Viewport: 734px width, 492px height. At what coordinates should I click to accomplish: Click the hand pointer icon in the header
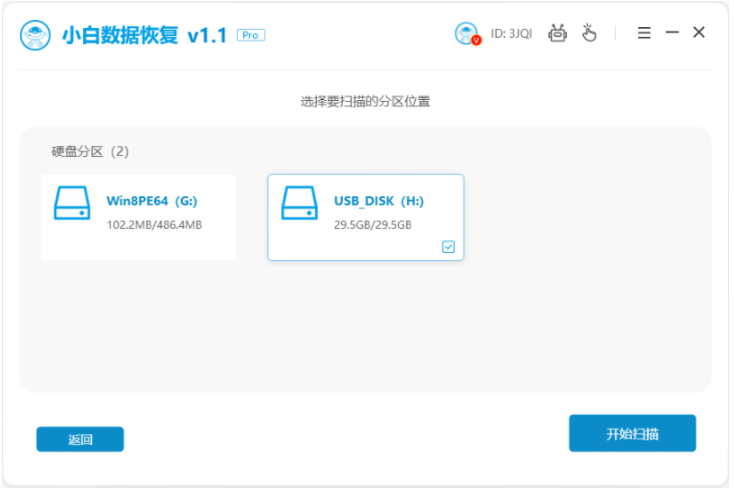[x=589, y=33]
